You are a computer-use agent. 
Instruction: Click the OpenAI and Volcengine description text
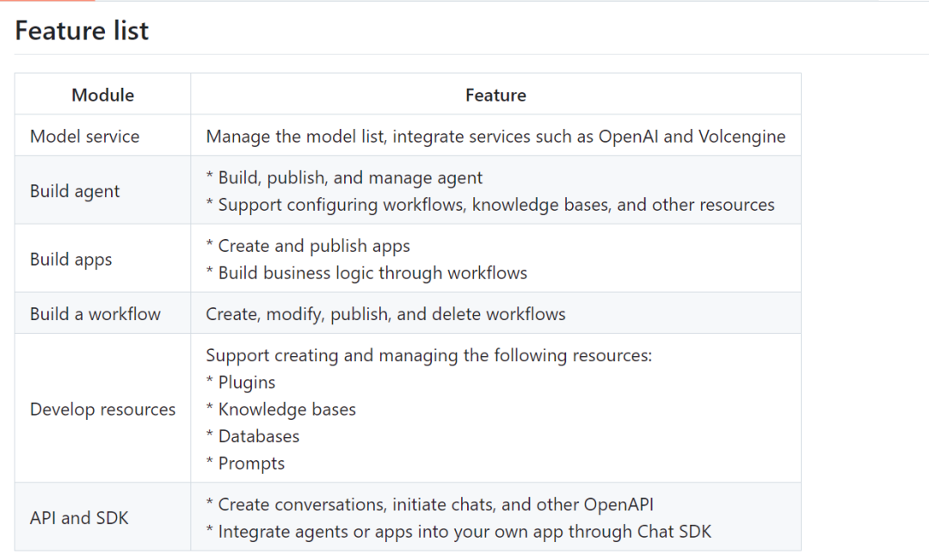pyautogui.click(x=495, y=136)
